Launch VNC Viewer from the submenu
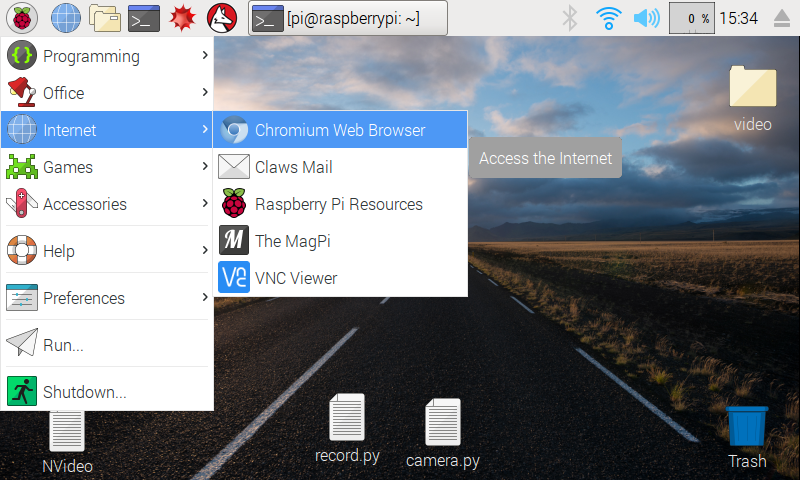Screen dimensions: 800x480 (340, 278)
